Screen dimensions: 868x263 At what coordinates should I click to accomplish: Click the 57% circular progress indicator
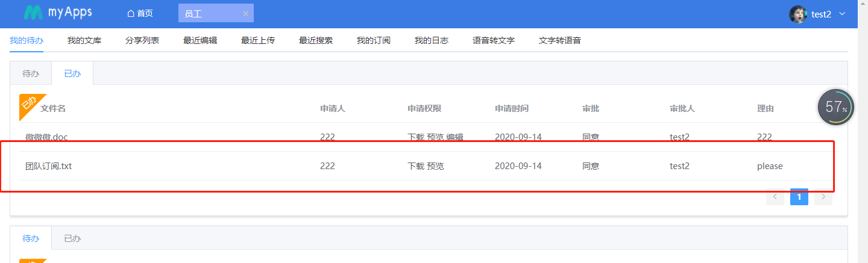click(x=835, y=107)
